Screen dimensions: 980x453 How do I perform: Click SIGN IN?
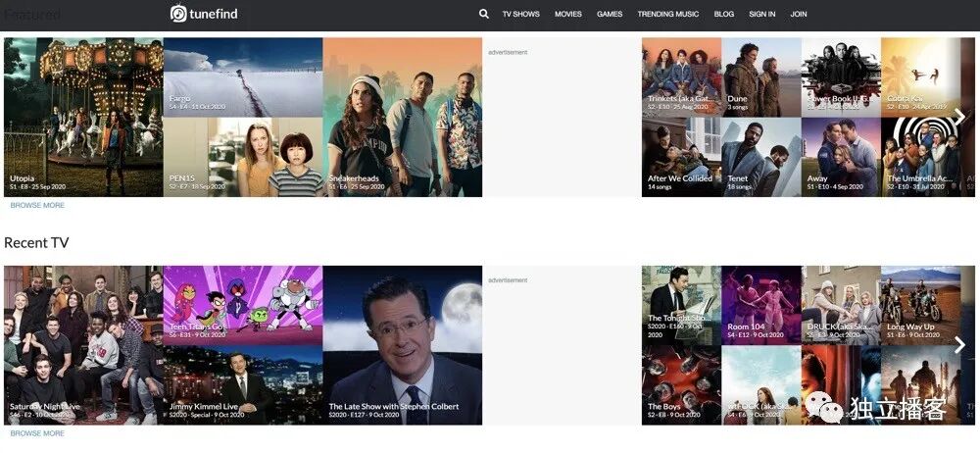pyautogui.click(x=761, y=14)
